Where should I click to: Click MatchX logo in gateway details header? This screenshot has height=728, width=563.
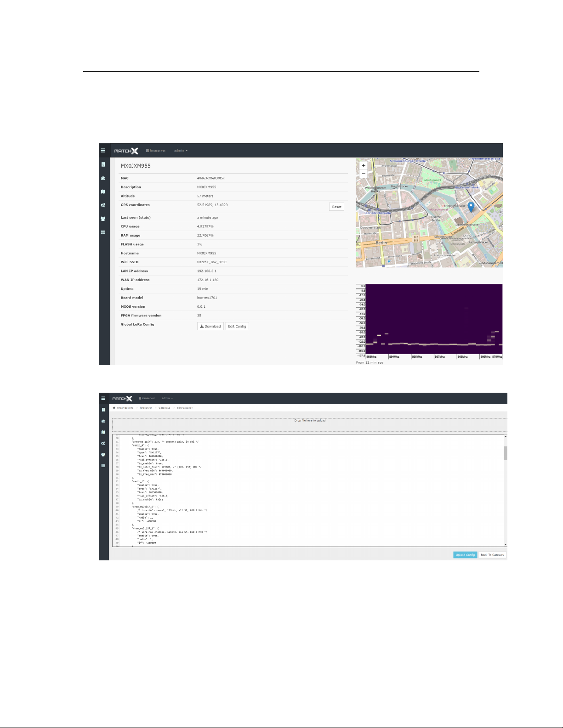[x=126, y=151]
